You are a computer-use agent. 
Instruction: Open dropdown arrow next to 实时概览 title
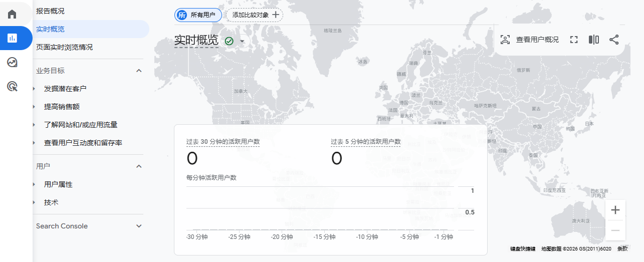pyautogui.click(x=242, y=41)
